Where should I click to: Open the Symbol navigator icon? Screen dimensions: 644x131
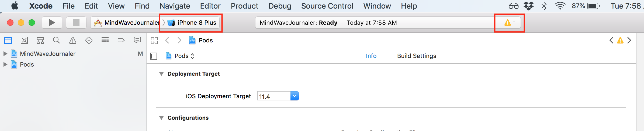[x=40, y=40]
